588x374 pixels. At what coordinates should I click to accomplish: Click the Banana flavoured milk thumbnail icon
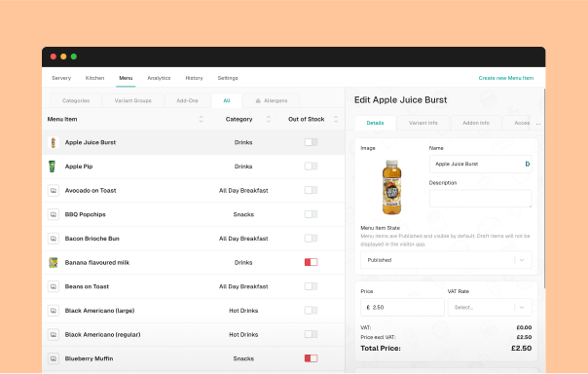(54, 263)
